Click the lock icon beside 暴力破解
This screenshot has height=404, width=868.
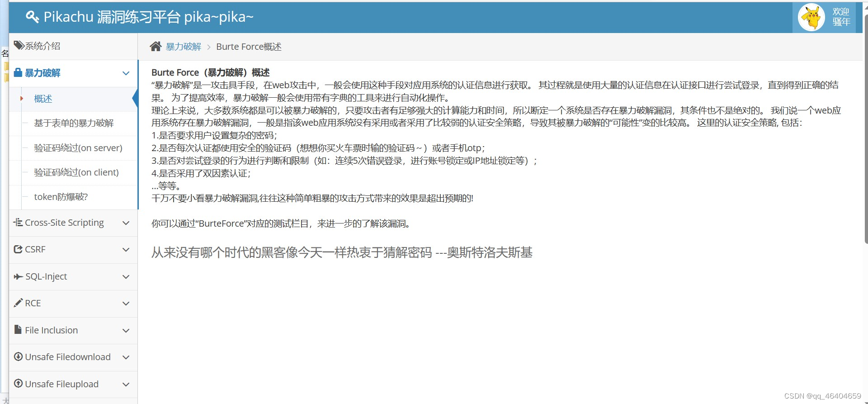click(x=18, y=72)
